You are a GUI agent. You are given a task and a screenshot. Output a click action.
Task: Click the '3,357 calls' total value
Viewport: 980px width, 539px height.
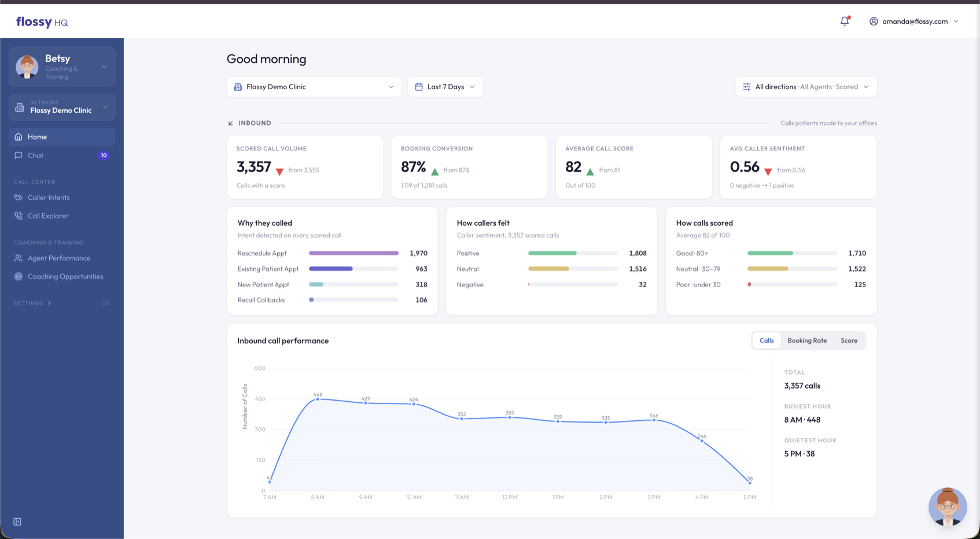(x=802, y=386)
